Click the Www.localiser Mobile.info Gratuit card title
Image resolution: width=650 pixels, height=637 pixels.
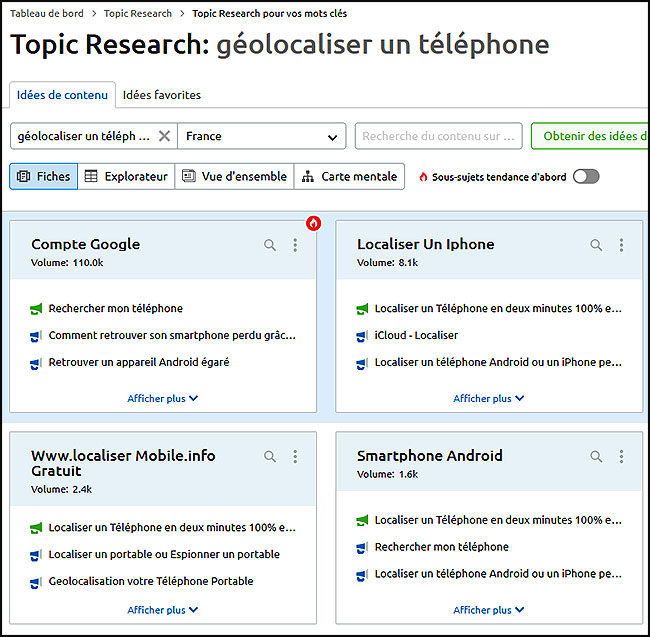123,463
